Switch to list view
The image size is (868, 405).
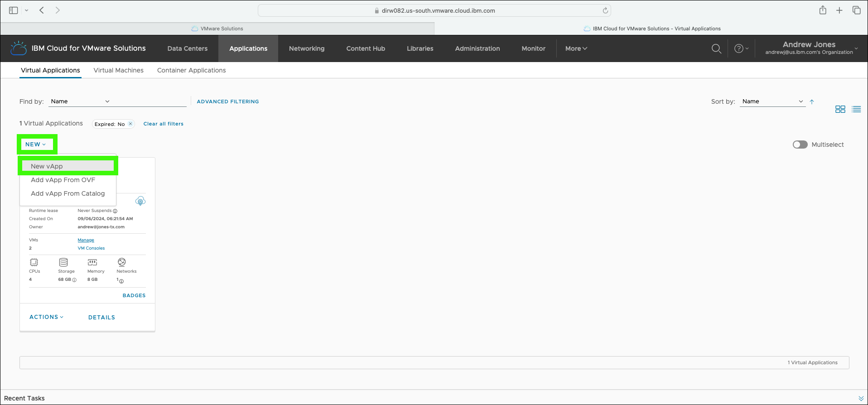856,109
